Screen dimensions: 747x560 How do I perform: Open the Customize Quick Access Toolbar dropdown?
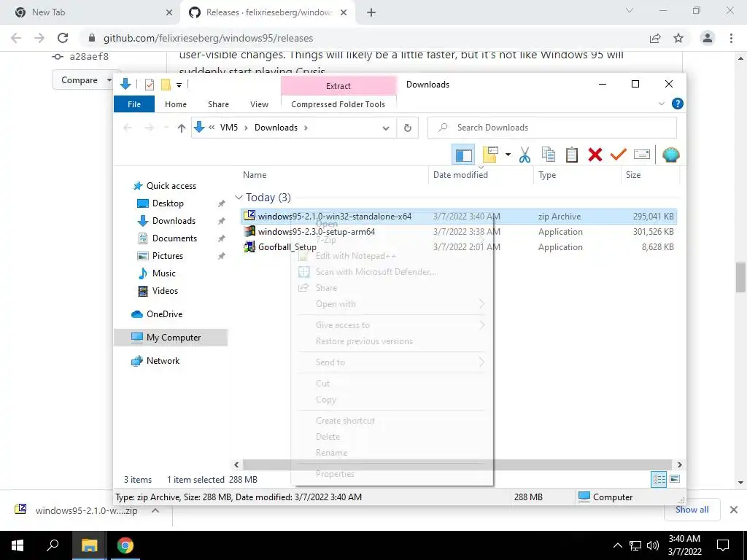pos(179,85)
